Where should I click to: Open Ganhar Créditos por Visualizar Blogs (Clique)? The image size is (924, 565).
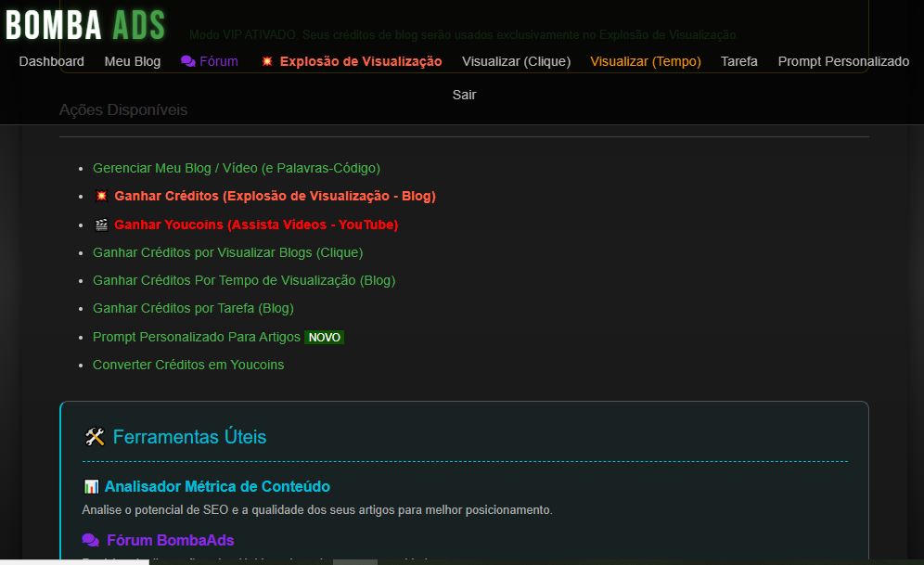pos(227,252)
